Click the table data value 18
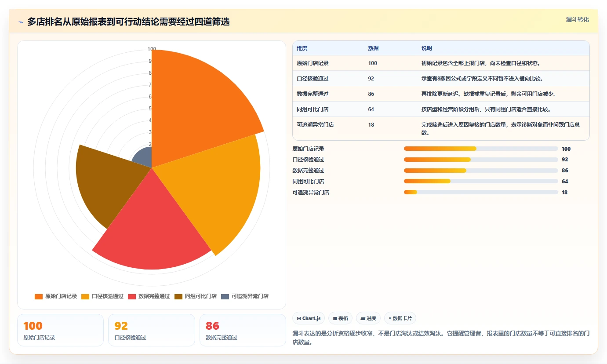This screenshot has width=607, height=364. pos(371,125)
